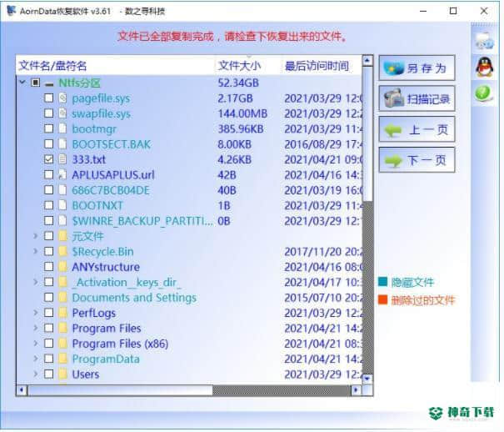The height and width of the screenshot is (432, 504).
Task: Expand the Program Files (x86) folder
Action: click(x=36, y=344)
